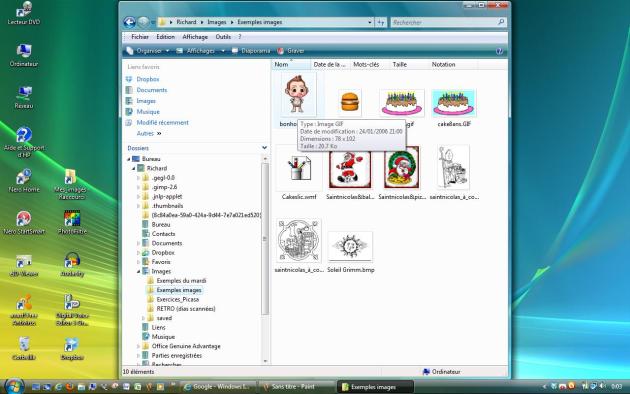Open the Organiser dropdown menu
Image resolution: width=630 pixels, height=394 pixels.
147,51
